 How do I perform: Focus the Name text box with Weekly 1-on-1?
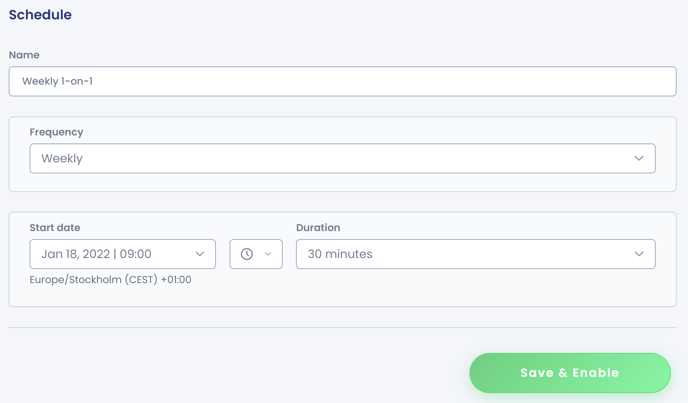pos(342,81)
